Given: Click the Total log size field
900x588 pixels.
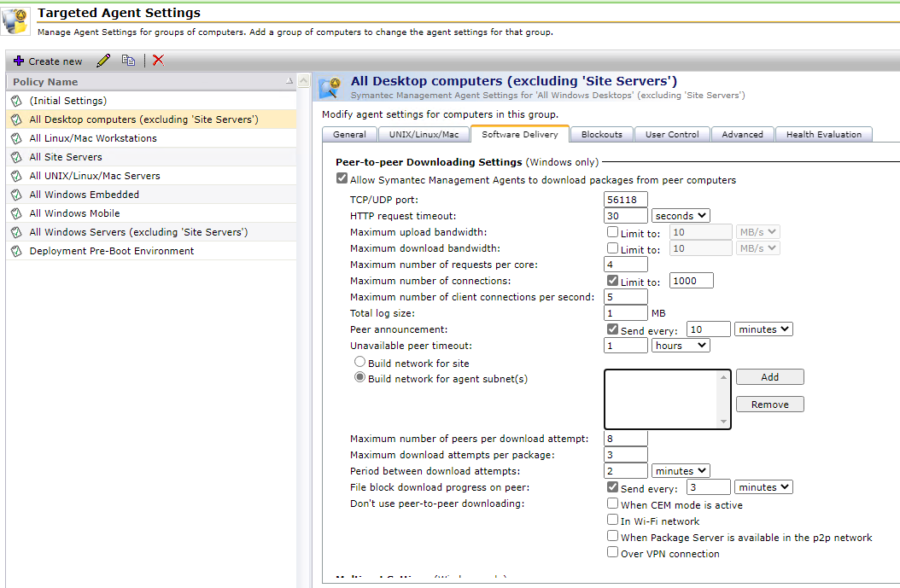Looking at the screenshot, I should pyautogui.click(x=626, y=313).
